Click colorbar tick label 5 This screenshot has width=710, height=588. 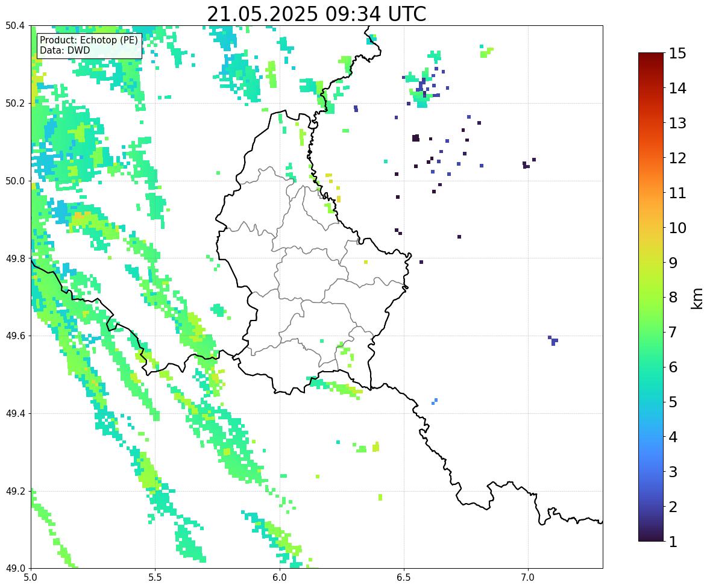673,402
